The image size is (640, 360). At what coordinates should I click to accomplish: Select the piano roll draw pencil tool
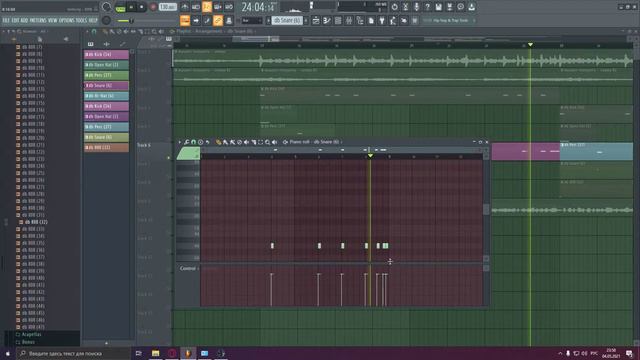218,142
